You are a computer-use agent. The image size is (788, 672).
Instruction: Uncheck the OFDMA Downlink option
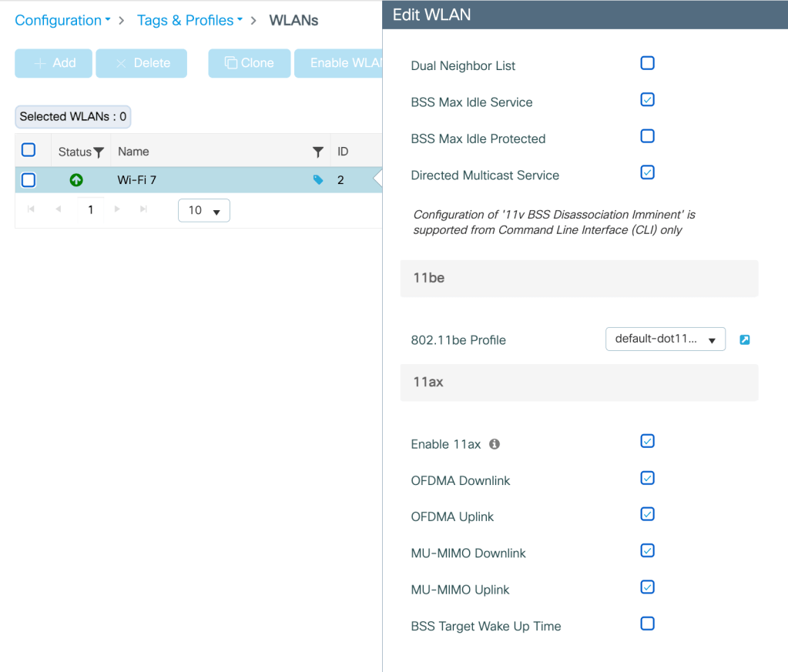coord(647,478)
